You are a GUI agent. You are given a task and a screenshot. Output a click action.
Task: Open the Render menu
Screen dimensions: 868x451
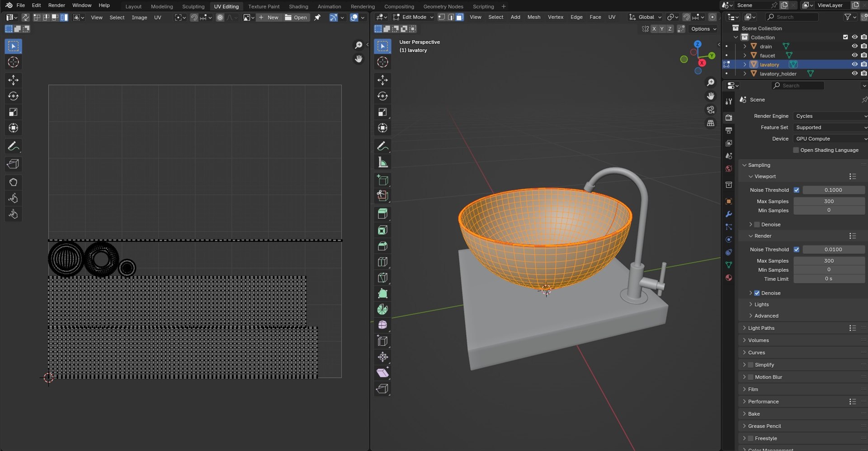(57, 5)
